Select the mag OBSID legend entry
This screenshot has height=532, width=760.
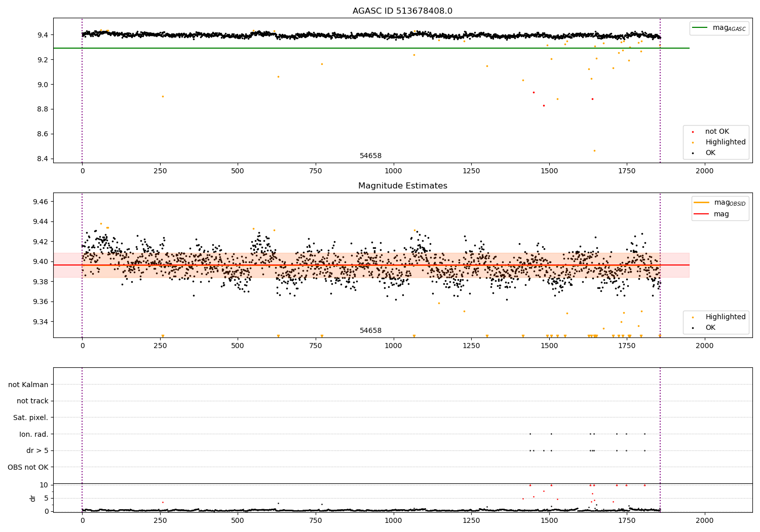720,203
